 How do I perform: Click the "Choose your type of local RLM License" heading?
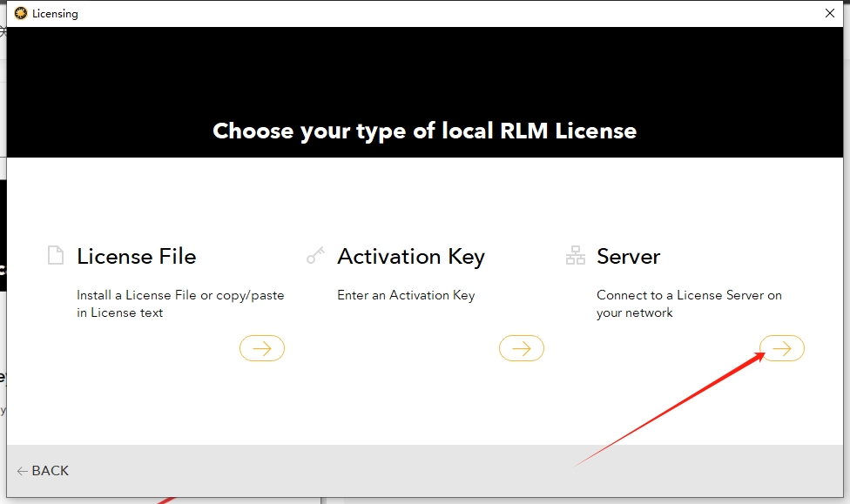click(424, 131)
